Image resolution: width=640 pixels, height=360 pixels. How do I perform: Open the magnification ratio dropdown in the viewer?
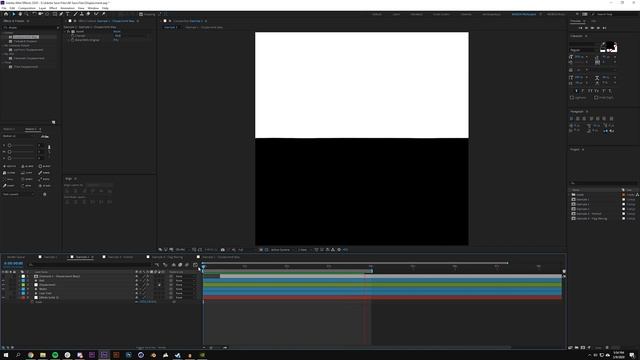pyautogui.click(x=182, y=249)
